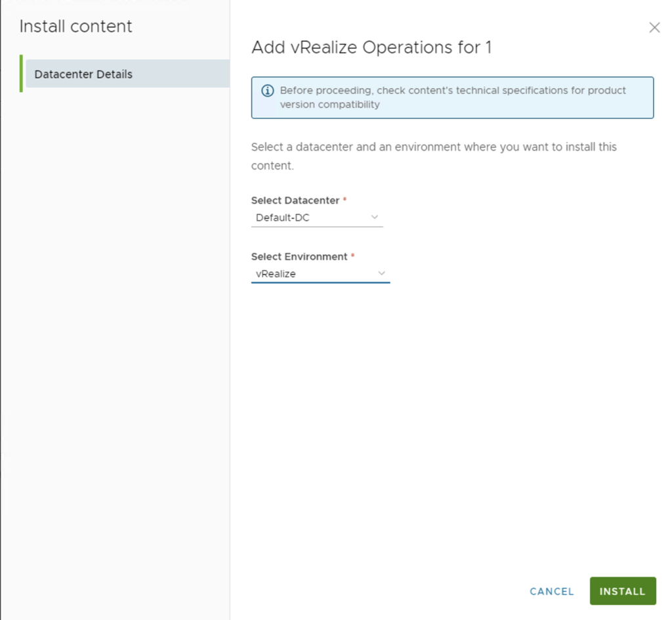This screenshot has width=672, height=620.
Task: Click the Install content panel title
Action: pyautogui.click(x=76, y=26)
